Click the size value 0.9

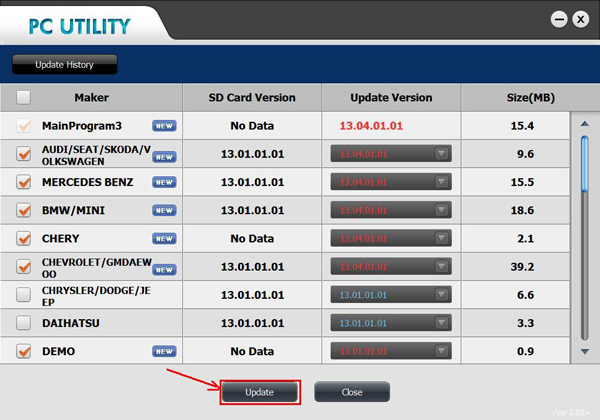pos(525,351)
